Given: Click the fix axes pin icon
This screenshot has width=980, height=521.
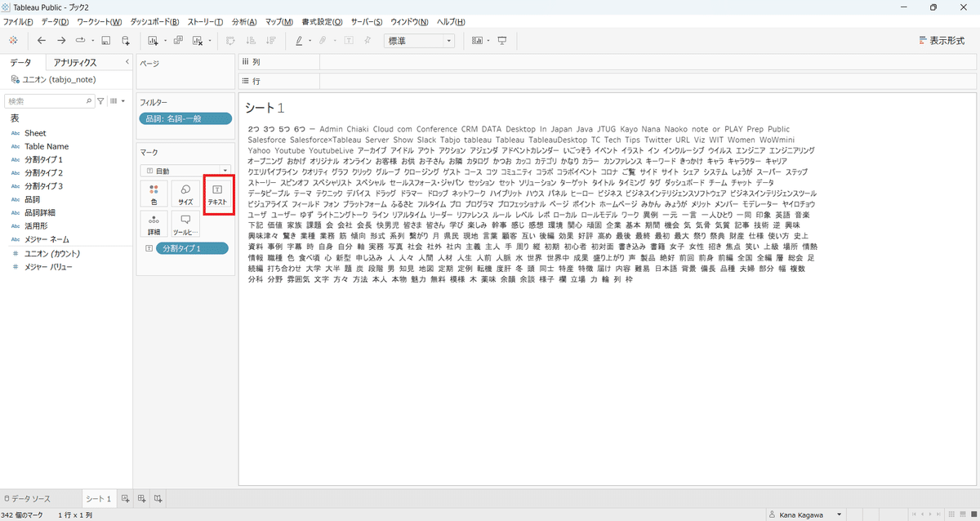Looking at the screenshot, I should pyautogui.click(x=367, y=41).
